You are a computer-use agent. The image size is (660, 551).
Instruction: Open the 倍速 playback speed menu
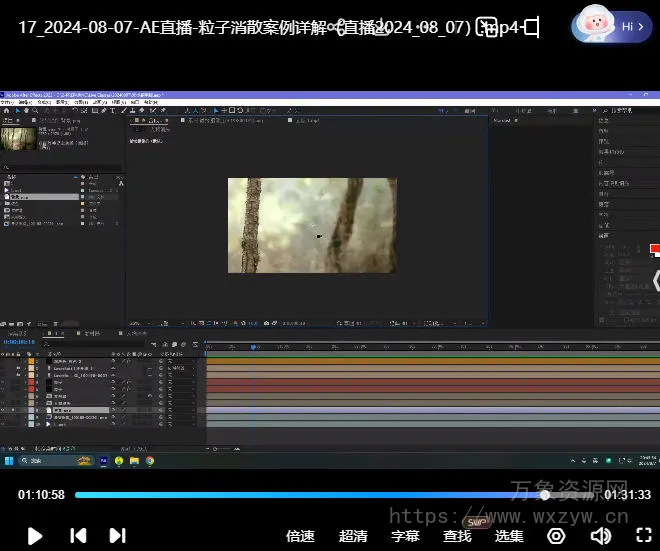click(x=300, y=536)
